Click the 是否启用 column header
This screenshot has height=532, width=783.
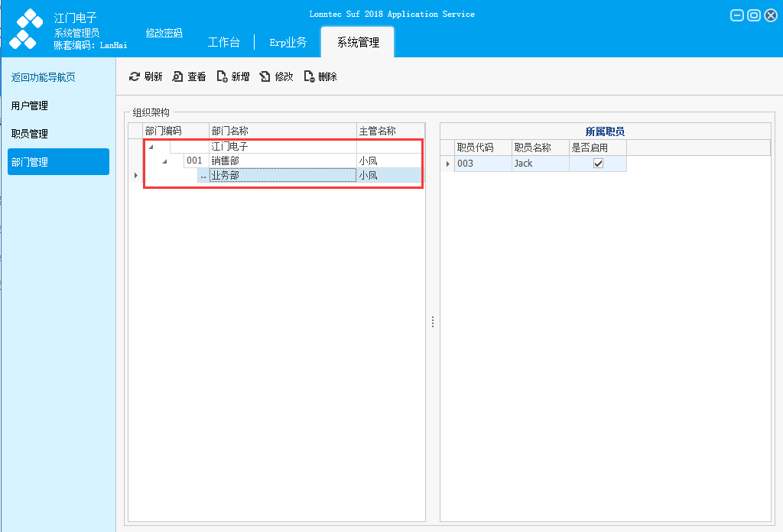598,148
